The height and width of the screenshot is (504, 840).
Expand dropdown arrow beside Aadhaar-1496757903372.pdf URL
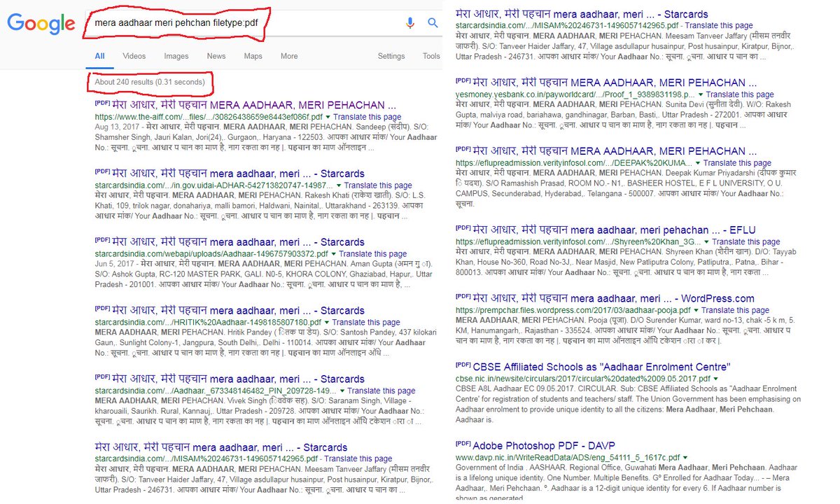coord(334,254)
